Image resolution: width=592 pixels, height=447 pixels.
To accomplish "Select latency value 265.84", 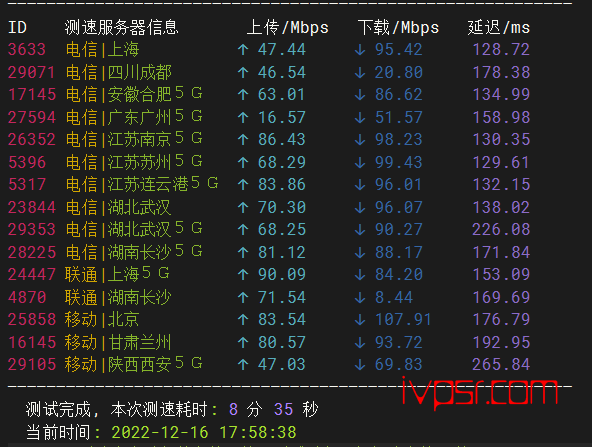I will click(501, 364).
